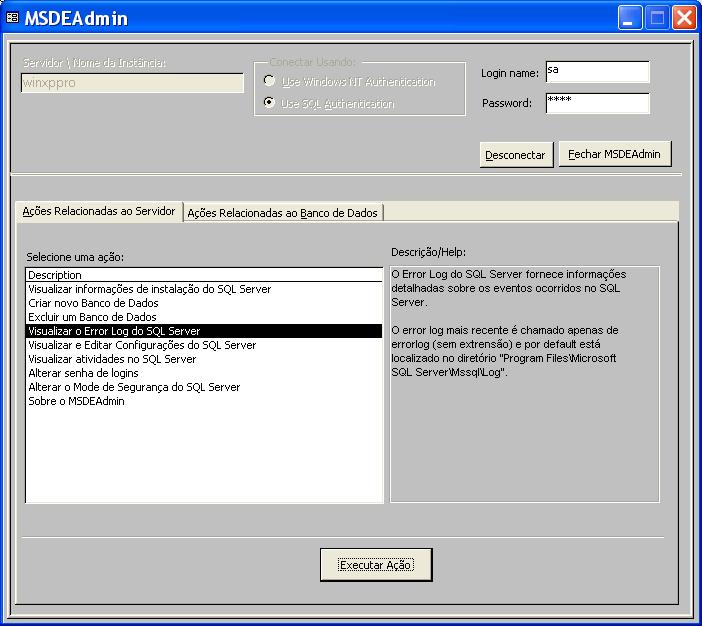The image size is (702, 626).
Task: Click the MSDEAdmin title bar app icon
Action: [x=13, y=19]
